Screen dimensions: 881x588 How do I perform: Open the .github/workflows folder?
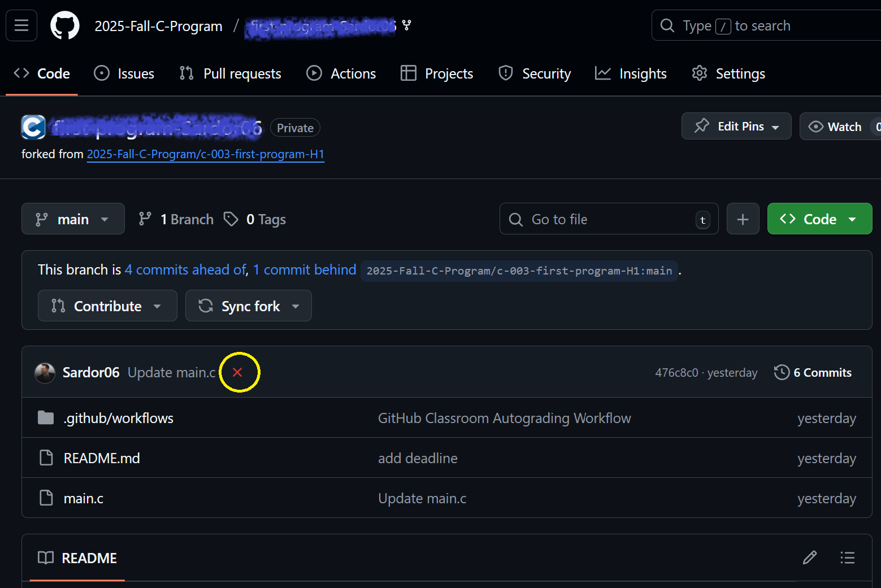point(118,419)
